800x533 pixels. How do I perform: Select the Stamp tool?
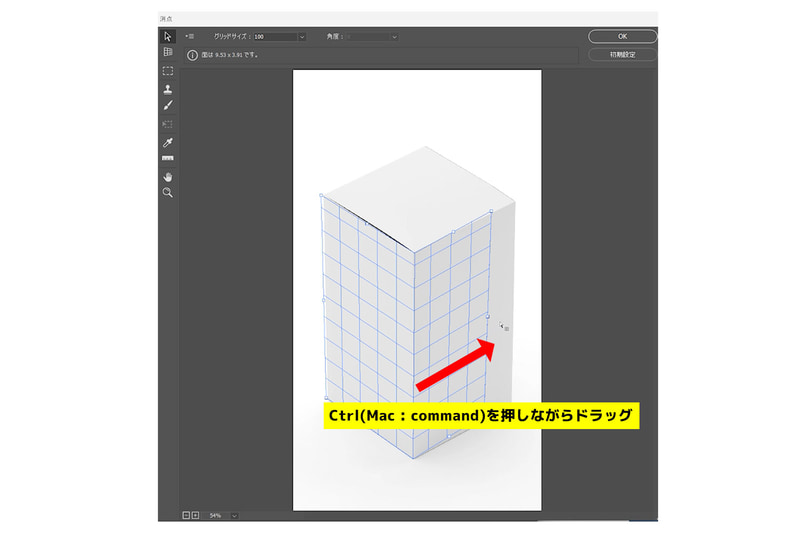tap(168, 89)
